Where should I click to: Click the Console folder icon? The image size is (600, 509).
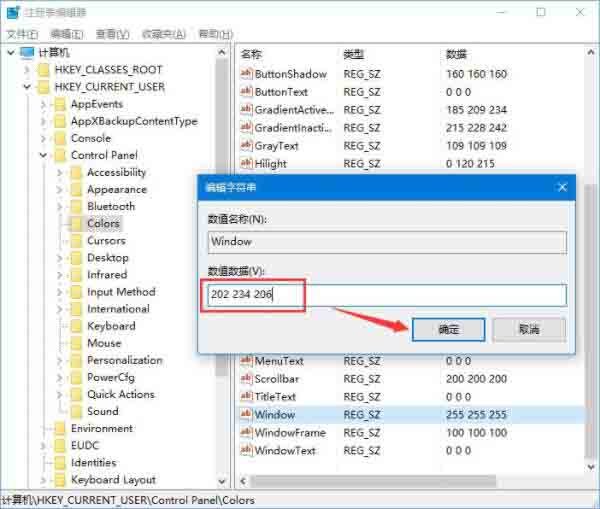(60, 138)
